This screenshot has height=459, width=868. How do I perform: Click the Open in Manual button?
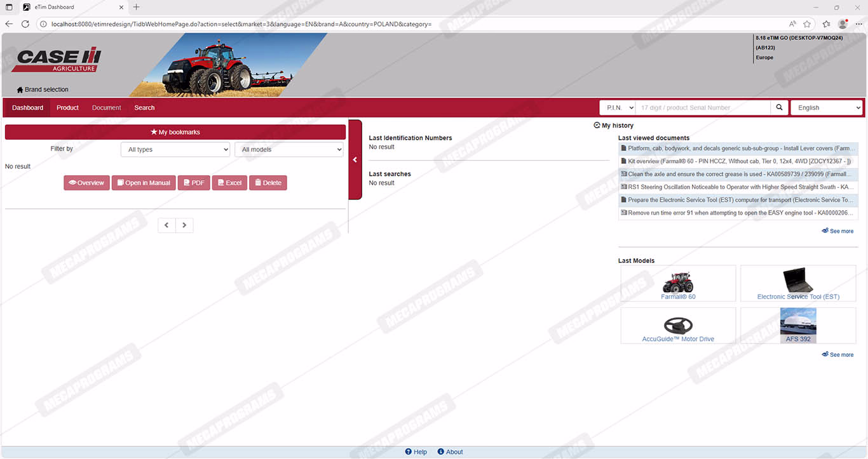[144, 183]
